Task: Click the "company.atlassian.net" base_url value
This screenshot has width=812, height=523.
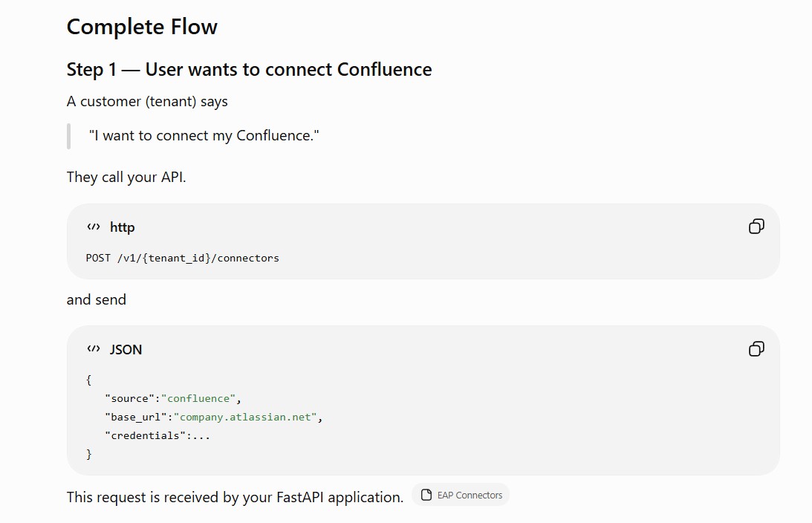Action: (245, 417)
